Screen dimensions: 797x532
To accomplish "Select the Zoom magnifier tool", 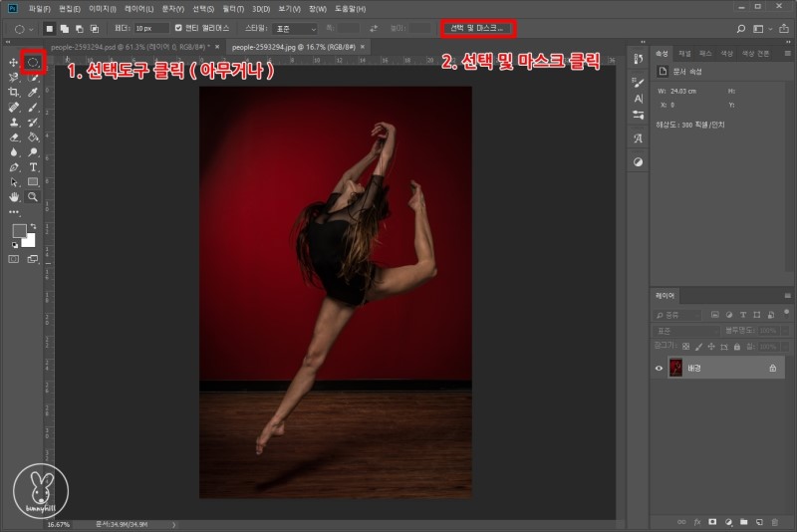I will pyautogui.click(x=33, y=197).
